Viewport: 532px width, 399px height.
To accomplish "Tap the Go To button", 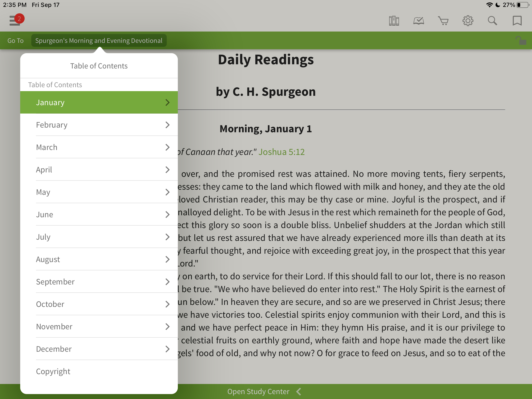I will pos(16,41).
